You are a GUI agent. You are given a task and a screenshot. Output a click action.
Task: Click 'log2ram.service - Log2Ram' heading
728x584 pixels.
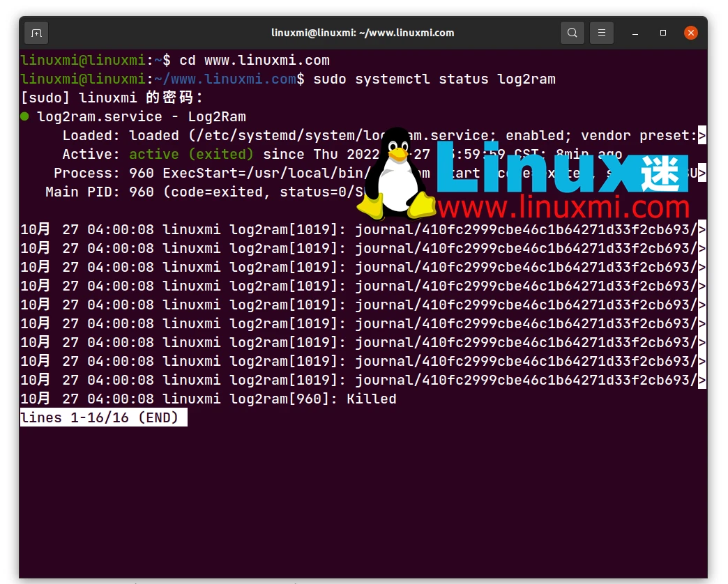pos(142,116)
